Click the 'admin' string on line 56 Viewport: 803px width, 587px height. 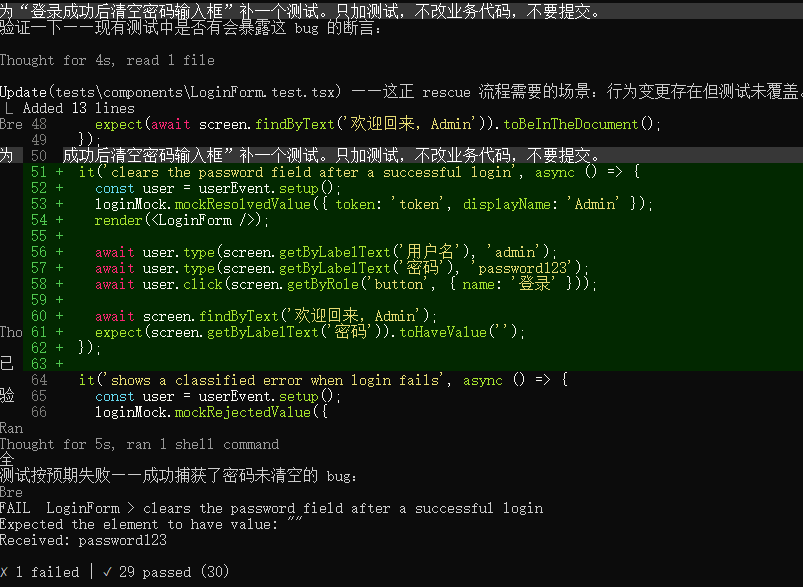click(x=514, y=252)
